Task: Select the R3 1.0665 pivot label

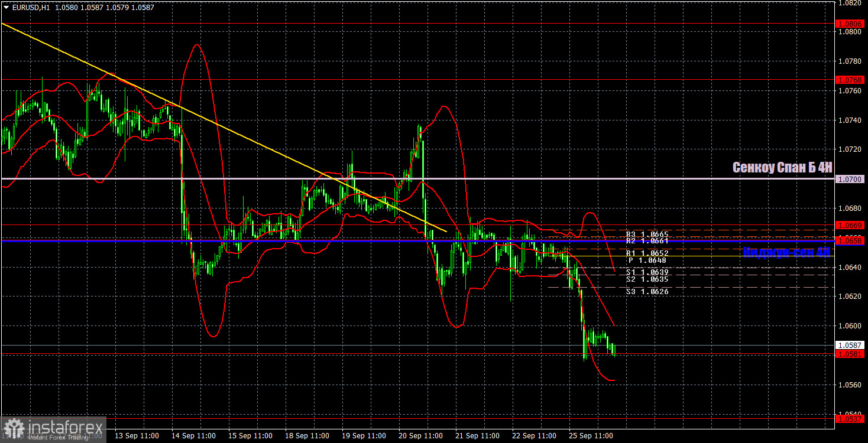Action: (647, 234)
